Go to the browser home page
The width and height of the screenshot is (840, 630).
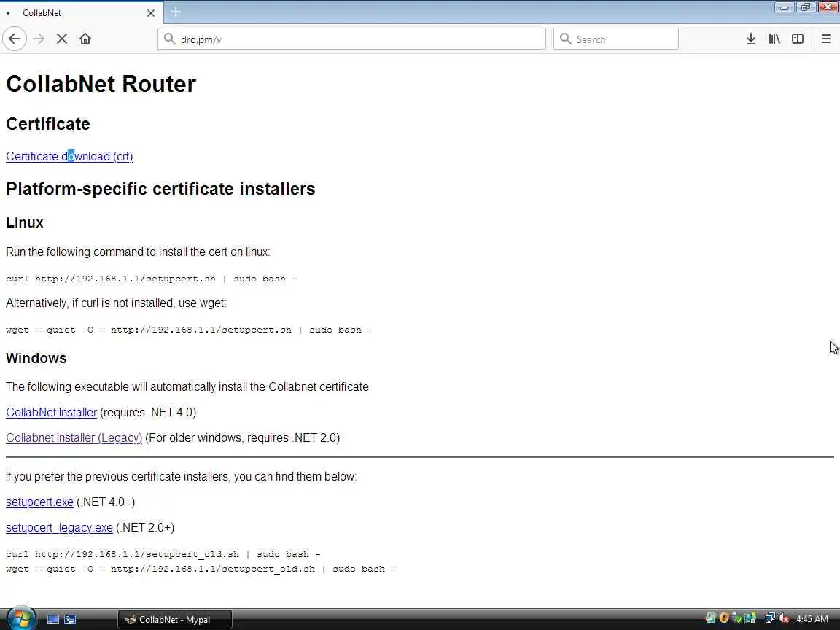85,39
